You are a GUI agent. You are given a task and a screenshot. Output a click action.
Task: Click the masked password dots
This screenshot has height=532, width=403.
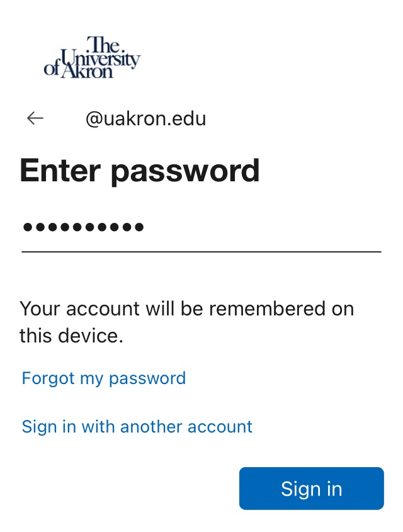click(x=83, y=227)
